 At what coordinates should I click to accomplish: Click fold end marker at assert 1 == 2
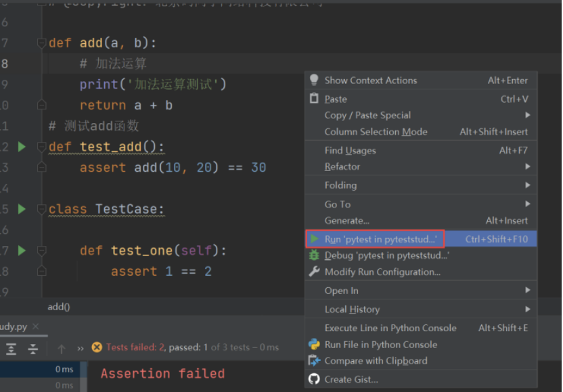42,271
